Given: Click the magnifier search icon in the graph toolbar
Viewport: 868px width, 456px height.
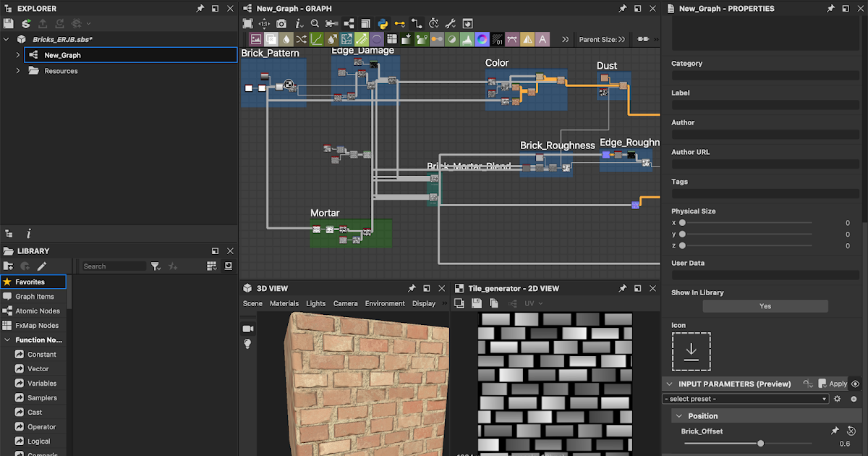Looking at the screenshot, I should point(314,23).
